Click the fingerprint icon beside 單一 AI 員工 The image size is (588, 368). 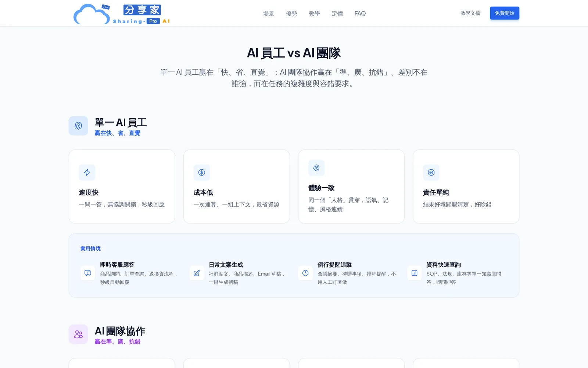point(78,126)
